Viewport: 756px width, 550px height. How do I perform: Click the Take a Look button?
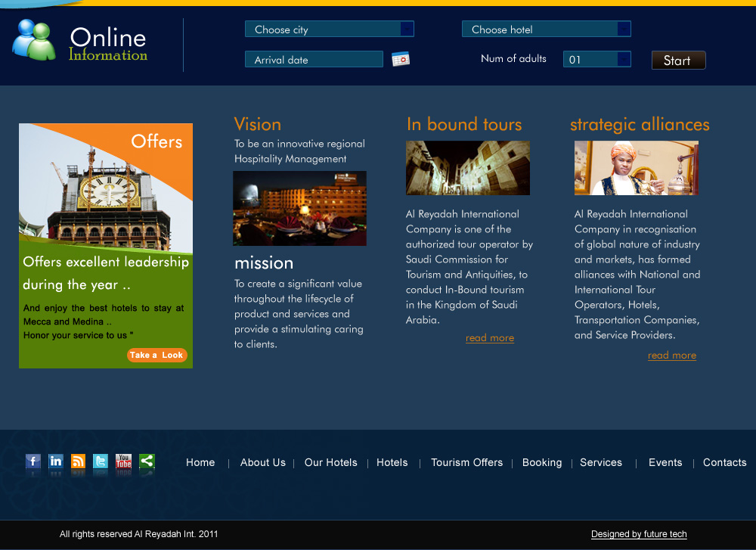[x=156, y=355]
